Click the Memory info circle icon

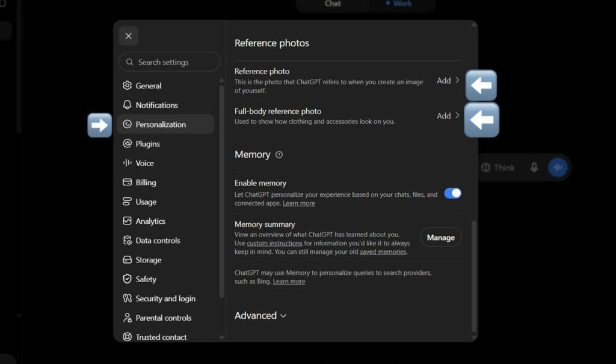(x=279, y=155)
